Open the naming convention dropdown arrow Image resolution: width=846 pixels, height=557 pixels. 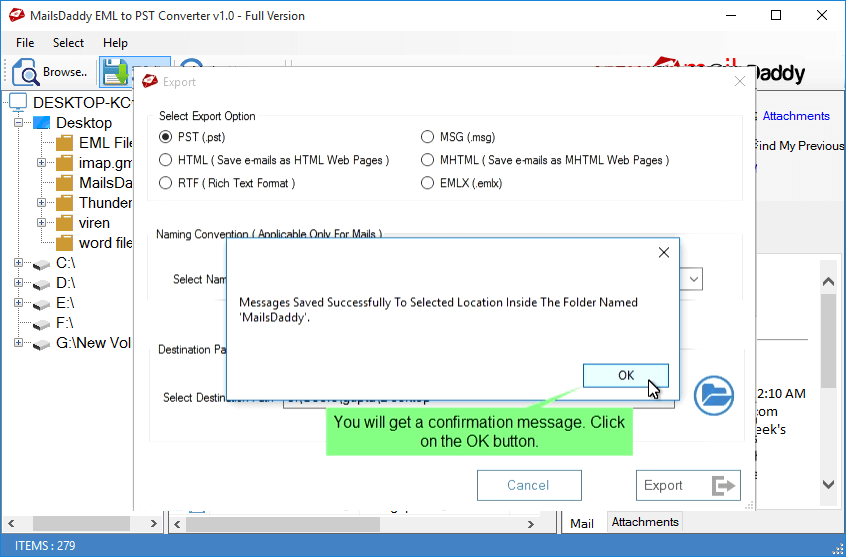point(693,280)
